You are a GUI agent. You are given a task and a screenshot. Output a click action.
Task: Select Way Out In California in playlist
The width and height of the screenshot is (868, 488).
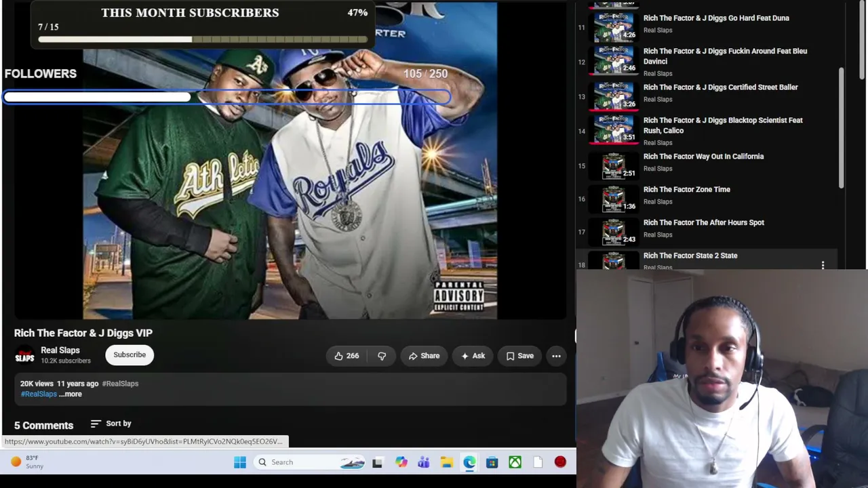(703, 157)
